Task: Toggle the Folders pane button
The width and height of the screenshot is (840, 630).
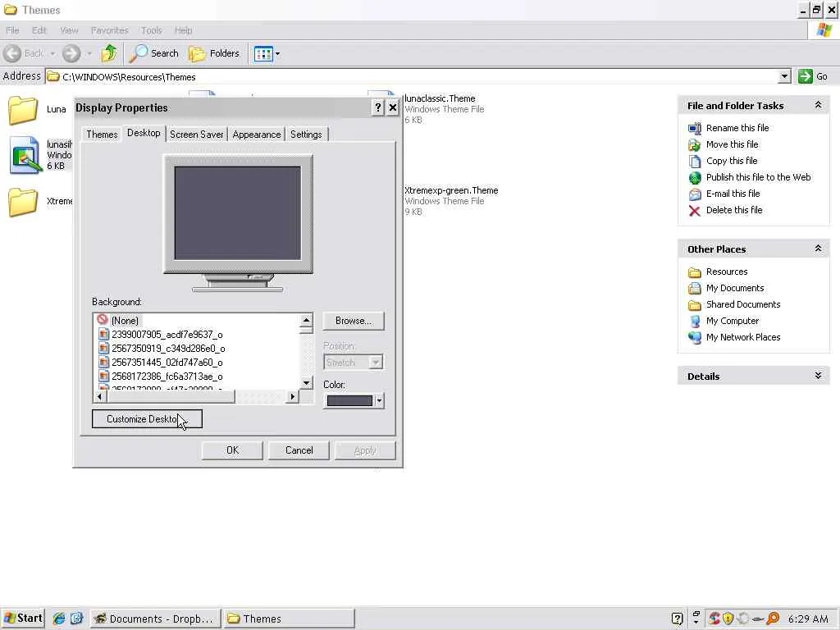Action: [x=214, y=53]
